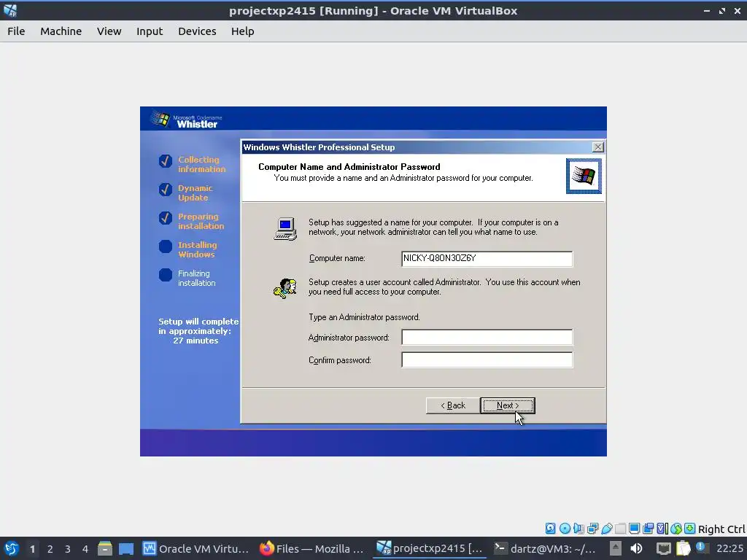Switch to virtual desktop 3
Image resolution: width=747 pixels, height=560 pixels.
68,549
